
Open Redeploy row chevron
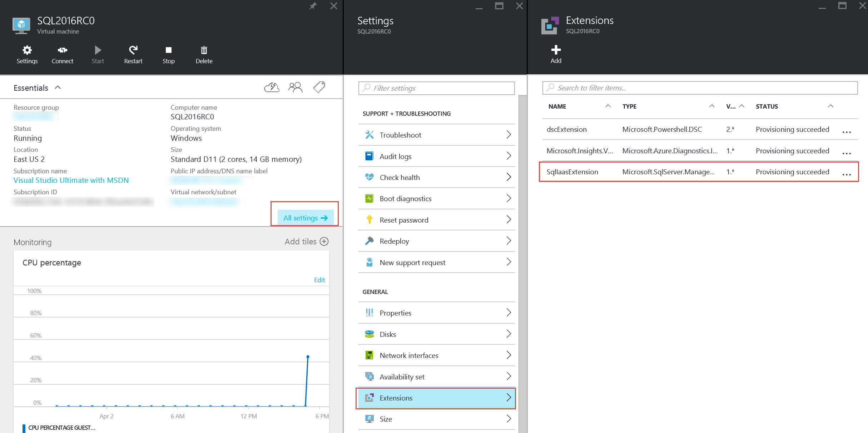pos(509,241)
